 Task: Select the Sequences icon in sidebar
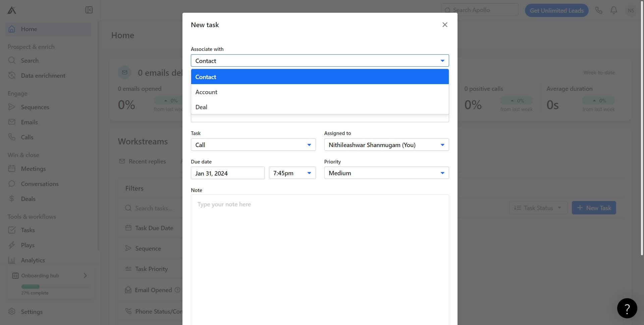pos(12,107)
